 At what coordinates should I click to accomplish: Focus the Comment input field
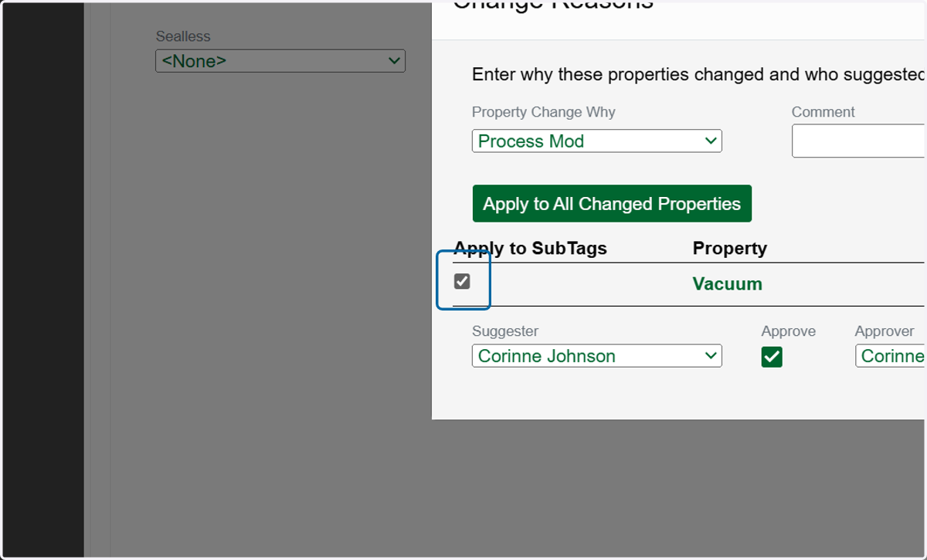(x=858, y=141)
